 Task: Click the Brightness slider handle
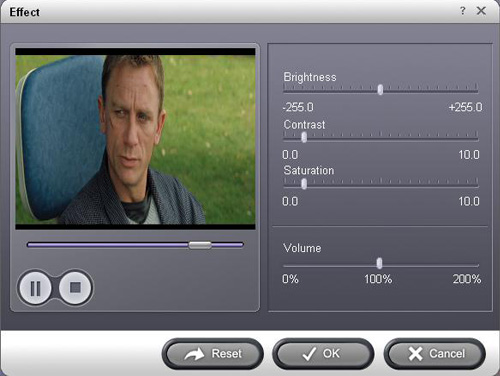tap(380, 89)
